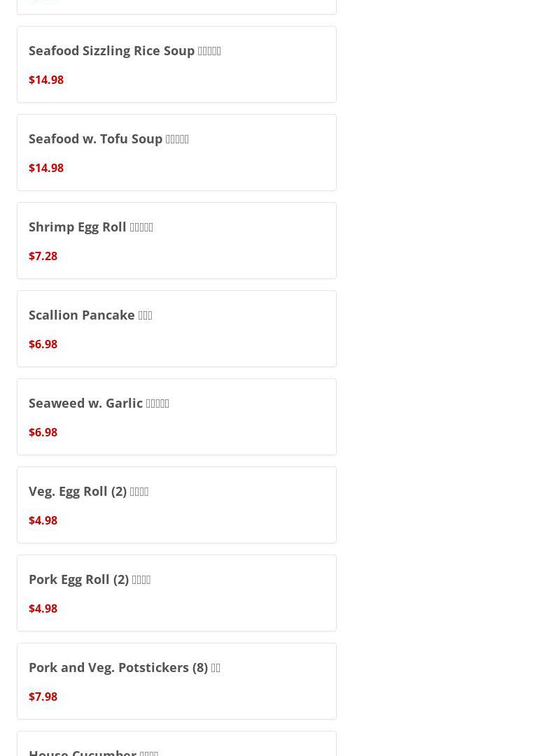Open the Seafood Sizzling Rice Soup item
This screenshot has width=539, height=756.
pos(176,64)
